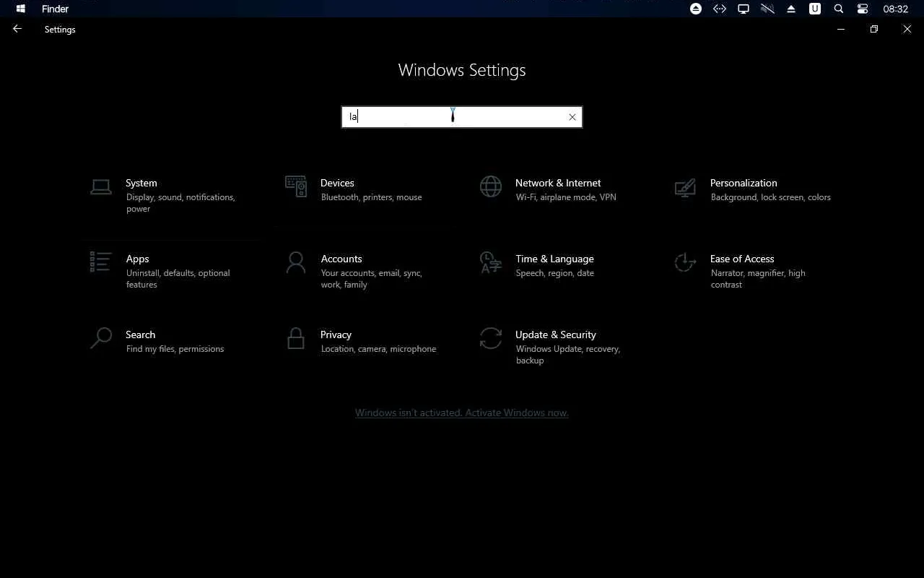Open the Network & Internet label
This screenshot has width=924, height=578.
(x=558, y=183)
